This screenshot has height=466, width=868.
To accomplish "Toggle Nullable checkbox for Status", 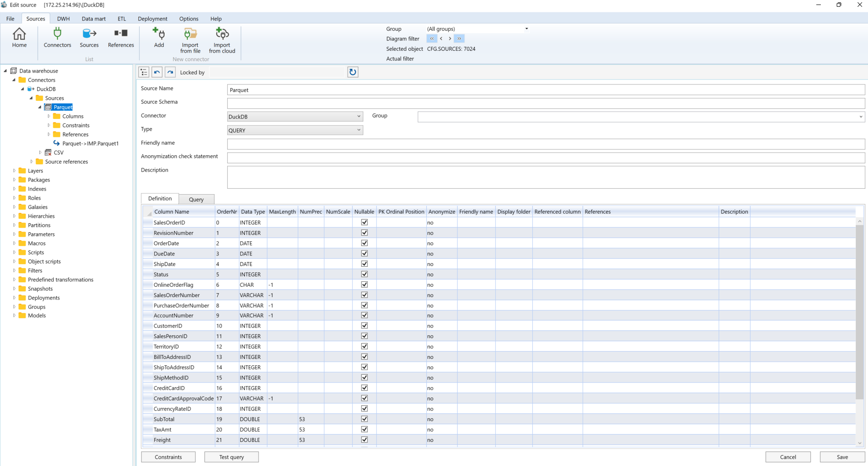I will coord(364,274).
